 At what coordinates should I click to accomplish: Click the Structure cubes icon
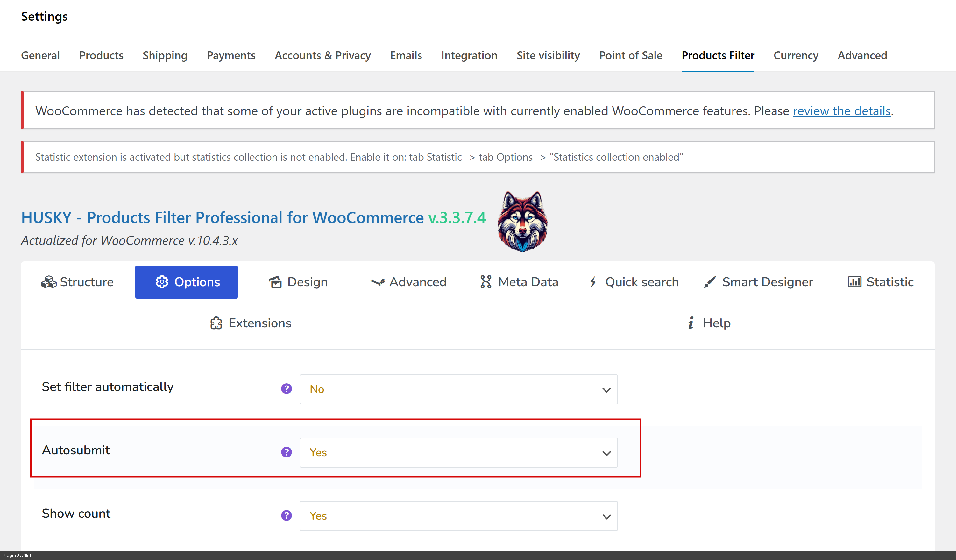point(49,282)
